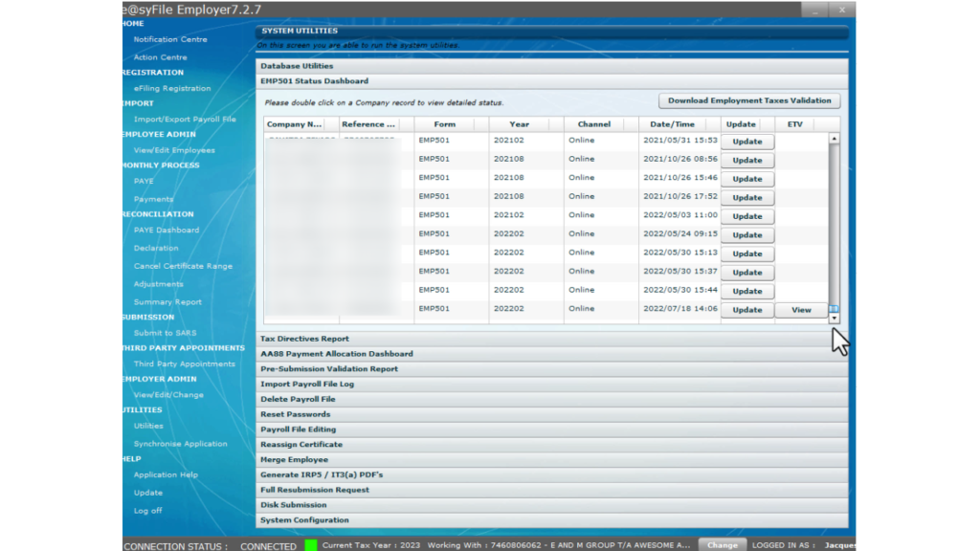Collapse EMP501 Status Dashboard section
Viewport: 980px width, 551px height.
(552, 81)
